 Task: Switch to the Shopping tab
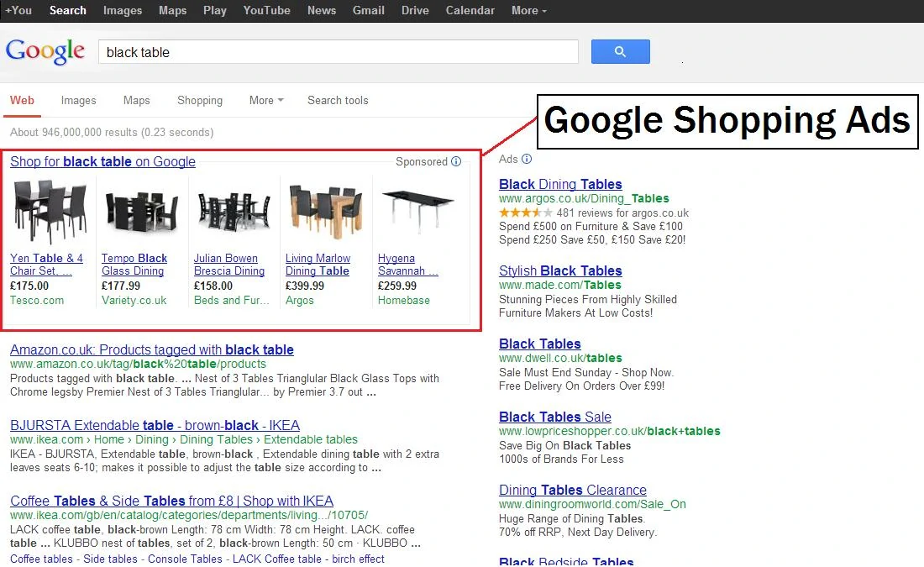tap(199, 100)
